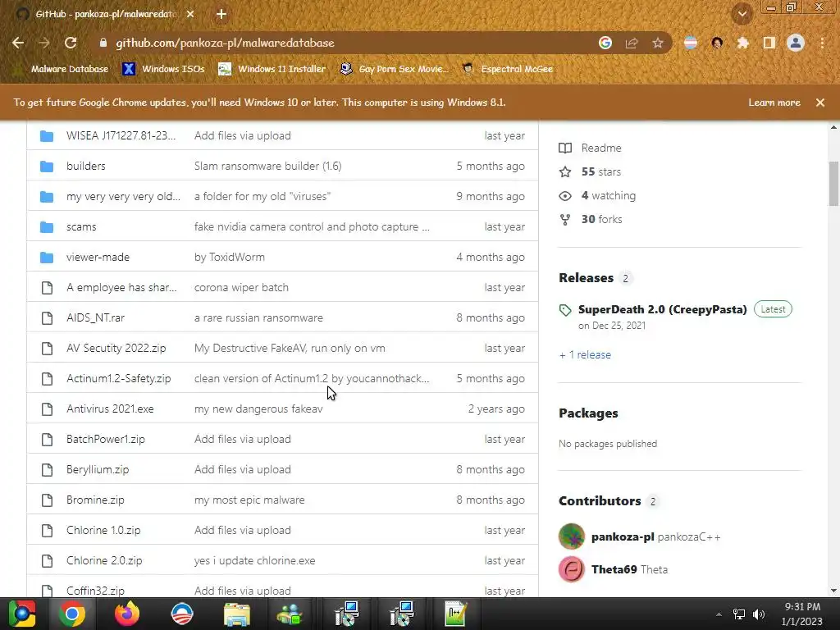The width and height of the screenshot is (840, 630).
Task: Open Beryllium.zip file
Action: (98, 470)
